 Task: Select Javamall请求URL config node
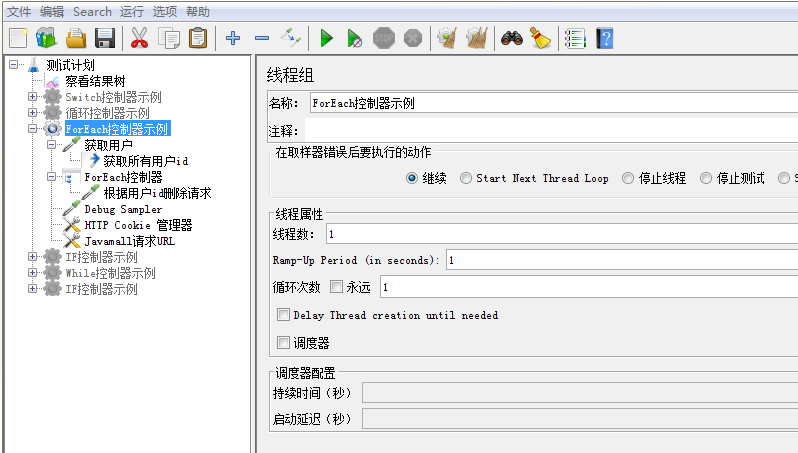click(130, 241)
